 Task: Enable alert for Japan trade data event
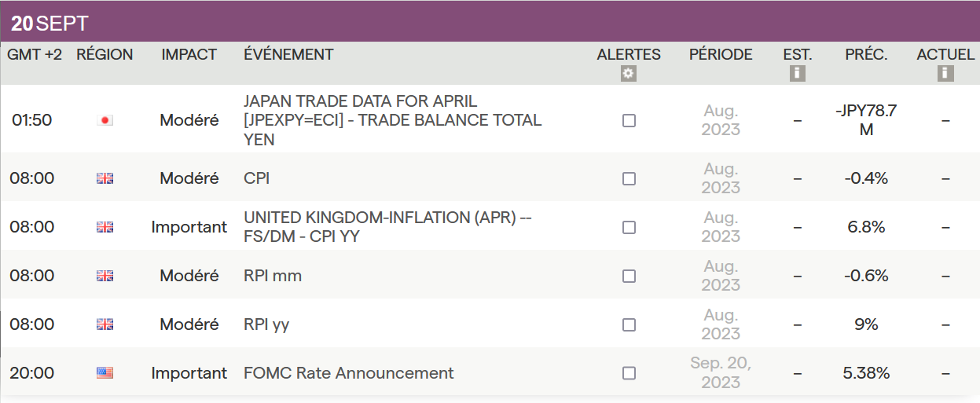pyautogui.click(x=629, y=120)
